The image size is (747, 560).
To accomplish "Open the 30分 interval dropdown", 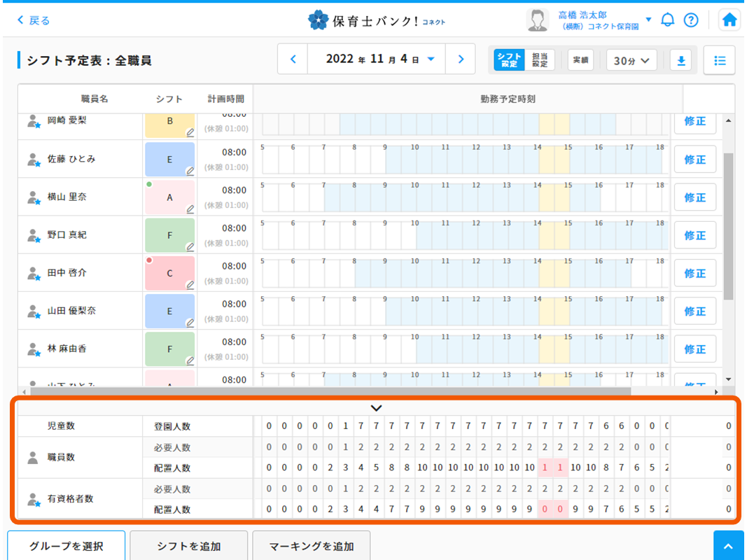I will coord(630,61).
